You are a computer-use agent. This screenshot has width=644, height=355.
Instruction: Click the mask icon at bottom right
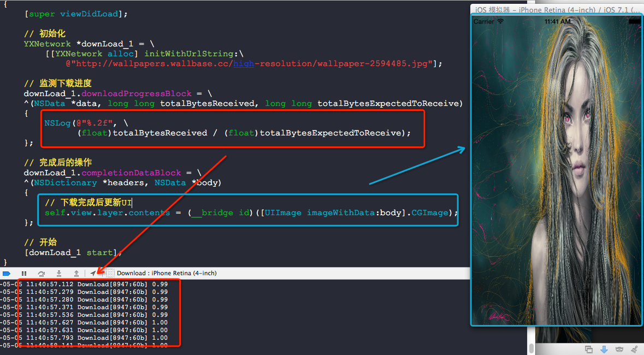[619, 349]
